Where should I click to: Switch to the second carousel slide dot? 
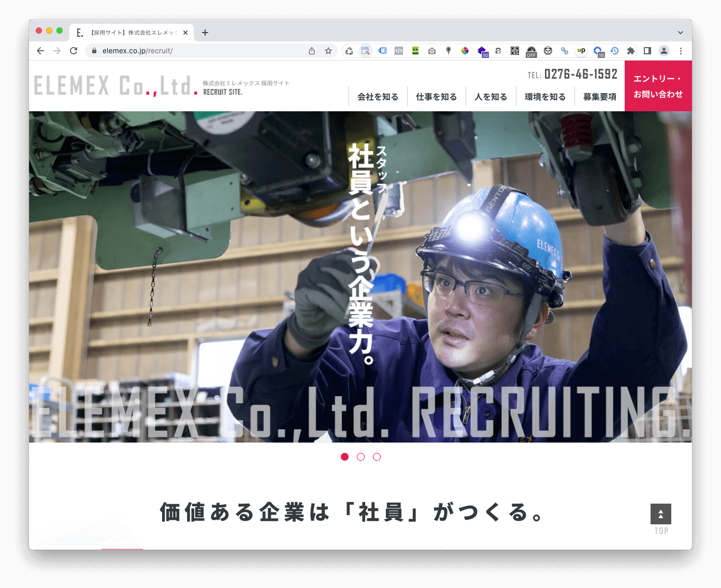coord(361,457)
